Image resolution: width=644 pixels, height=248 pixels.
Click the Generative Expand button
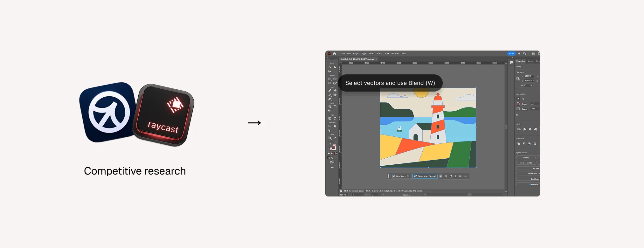coord(425,176)
